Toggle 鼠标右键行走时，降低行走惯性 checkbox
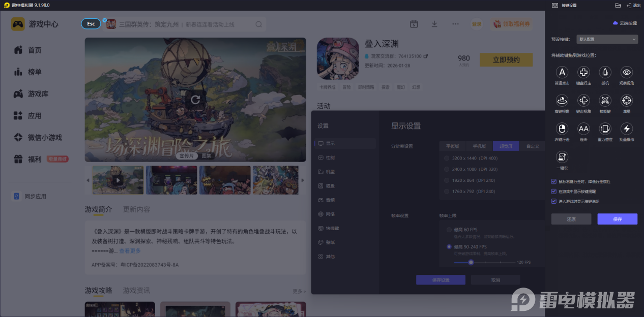644x317 pixels. pos(554,181)
